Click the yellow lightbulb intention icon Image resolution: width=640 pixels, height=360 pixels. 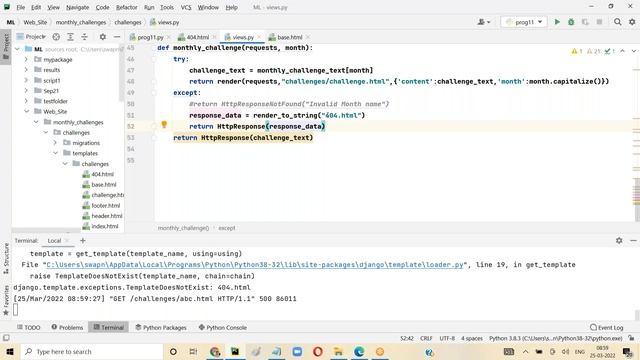[x=164, y=125]
